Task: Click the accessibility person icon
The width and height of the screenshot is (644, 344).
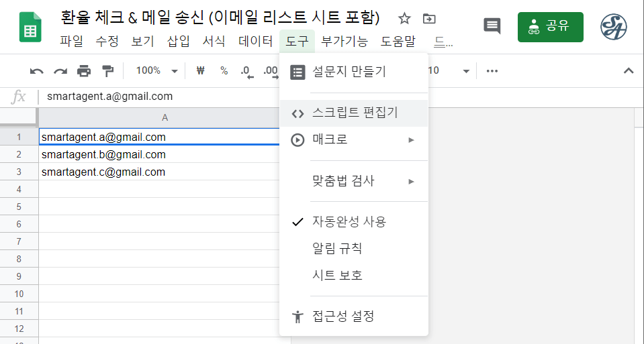Action: pos(297,317)
